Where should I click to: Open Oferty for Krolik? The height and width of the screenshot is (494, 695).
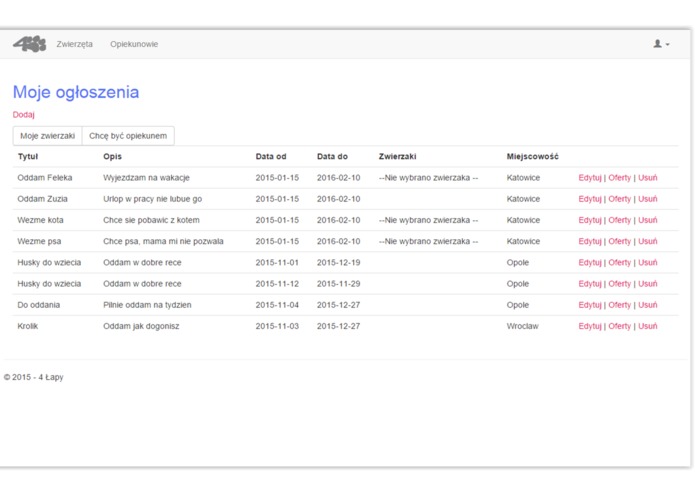tap(619, 327)
